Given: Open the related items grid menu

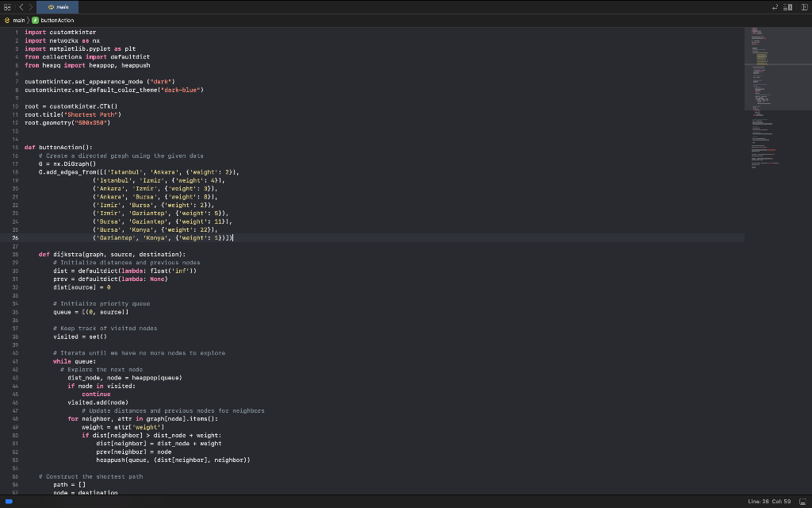Looking at the screenshot, I should (7, 7).
